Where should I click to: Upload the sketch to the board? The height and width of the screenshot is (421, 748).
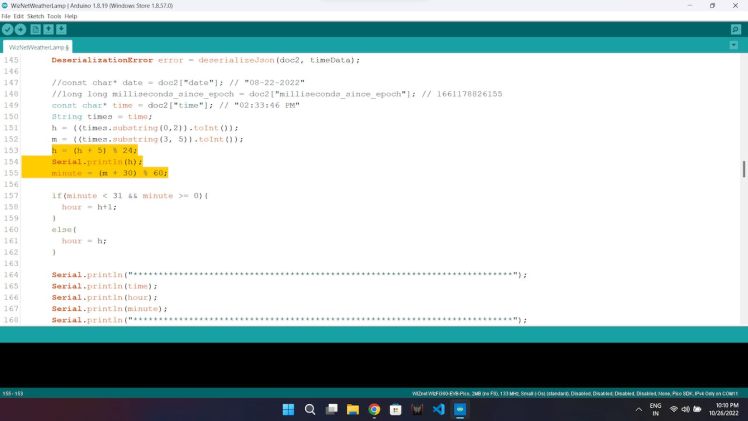click(x=21, y=30)
